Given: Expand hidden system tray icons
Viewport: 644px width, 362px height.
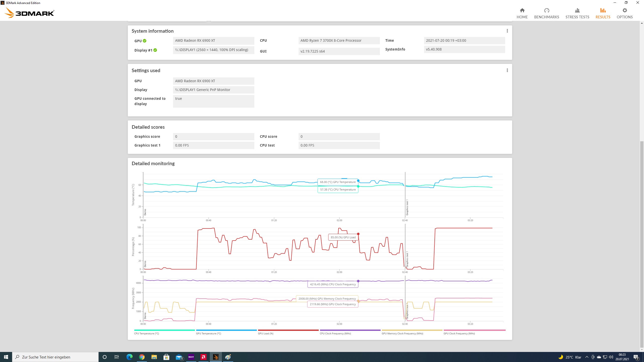Looking at the screenshot, I should (587, 357).
